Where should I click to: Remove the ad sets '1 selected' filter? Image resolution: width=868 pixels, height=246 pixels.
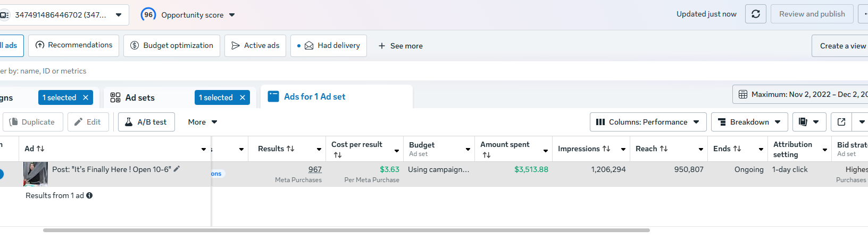pyautogui.click(x=243, y=97)
